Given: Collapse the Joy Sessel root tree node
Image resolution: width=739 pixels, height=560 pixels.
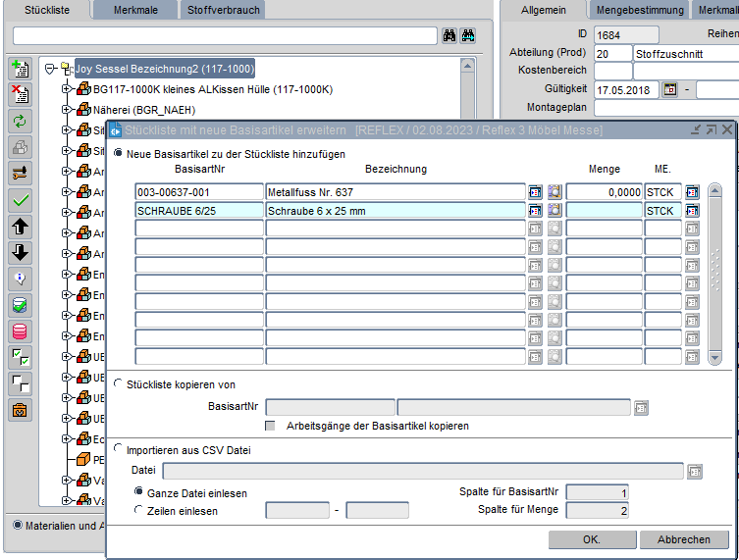Looking at the screenshot, I should 50,69.
